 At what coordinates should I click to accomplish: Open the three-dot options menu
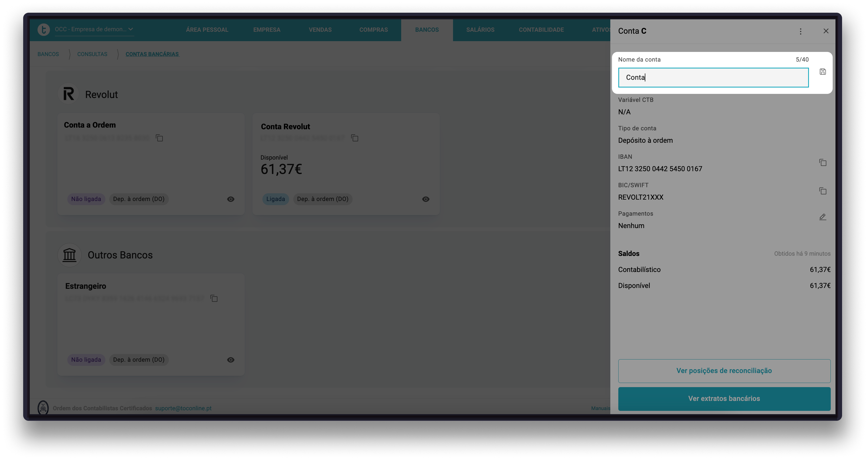click(801, 31)
